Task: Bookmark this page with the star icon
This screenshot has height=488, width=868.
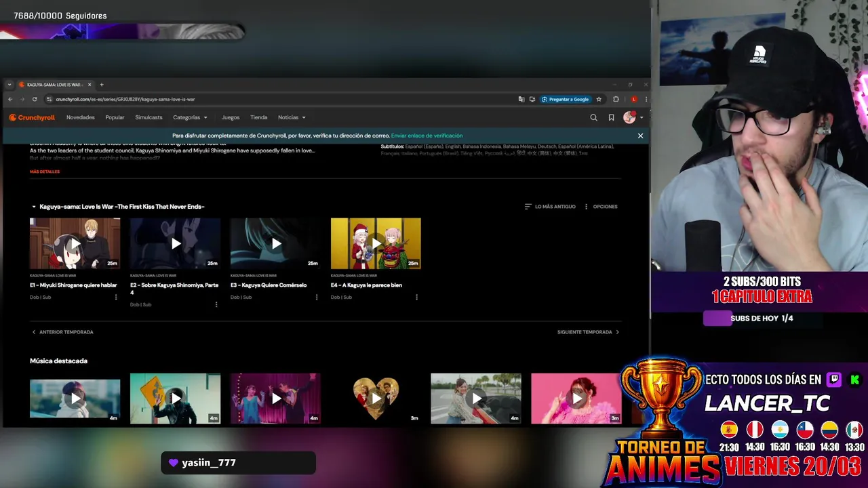Action: pyautogui.click(x=599, y=99)
